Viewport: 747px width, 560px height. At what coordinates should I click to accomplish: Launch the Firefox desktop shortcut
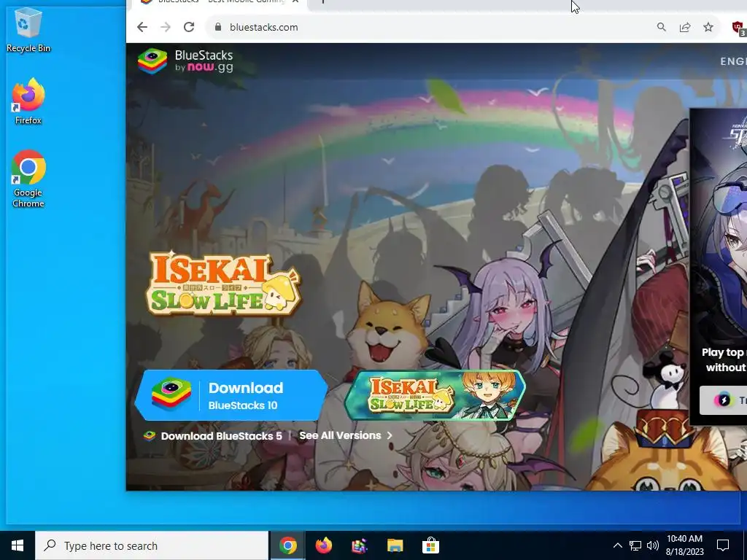click(28, 101)
